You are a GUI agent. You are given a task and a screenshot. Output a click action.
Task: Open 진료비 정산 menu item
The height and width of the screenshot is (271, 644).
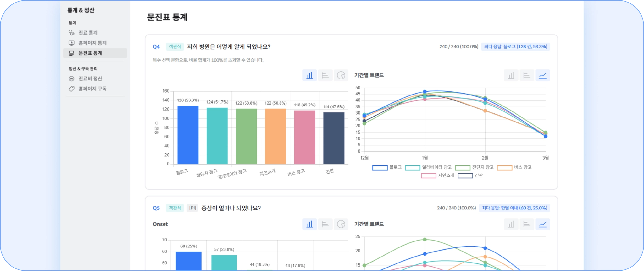(95, 79)
